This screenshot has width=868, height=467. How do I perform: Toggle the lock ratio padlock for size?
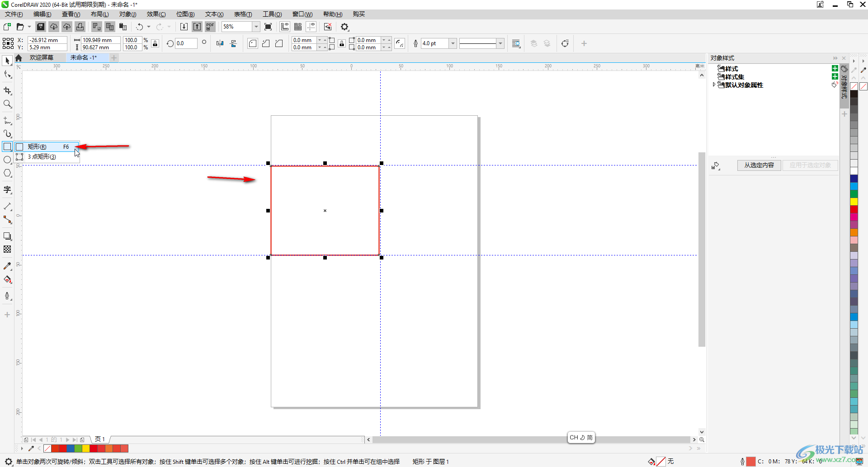click(x=155, y=43)
